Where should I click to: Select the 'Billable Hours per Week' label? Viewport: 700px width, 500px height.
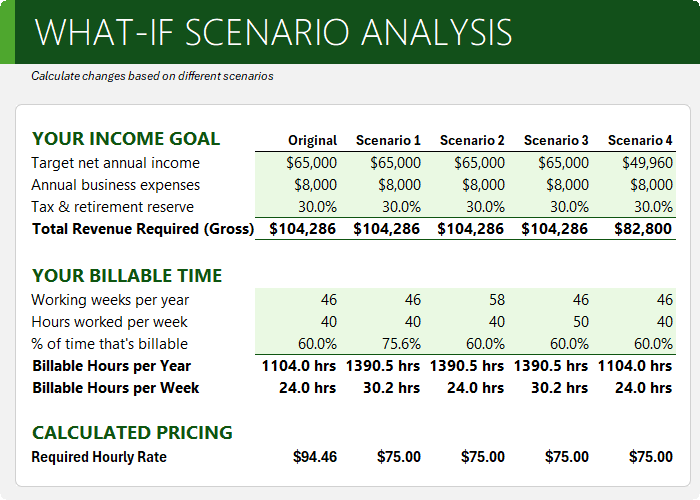coord(116,388)
